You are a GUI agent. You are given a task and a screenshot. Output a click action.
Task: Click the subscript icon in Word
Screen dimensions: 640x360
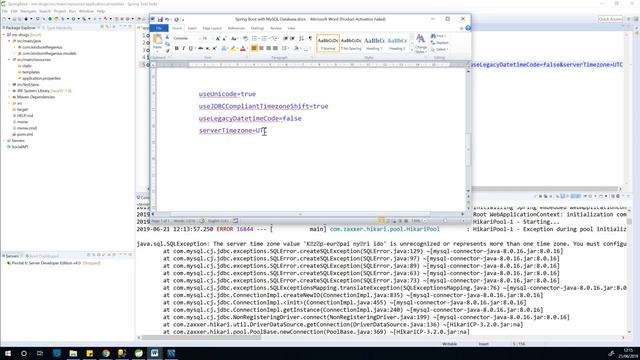click(207, 49)
